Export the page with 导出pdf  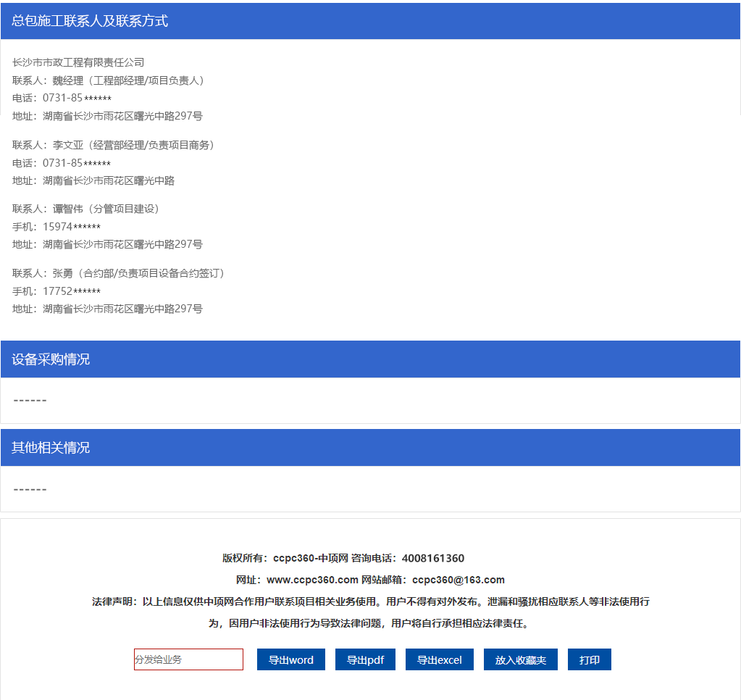point(365,659)
